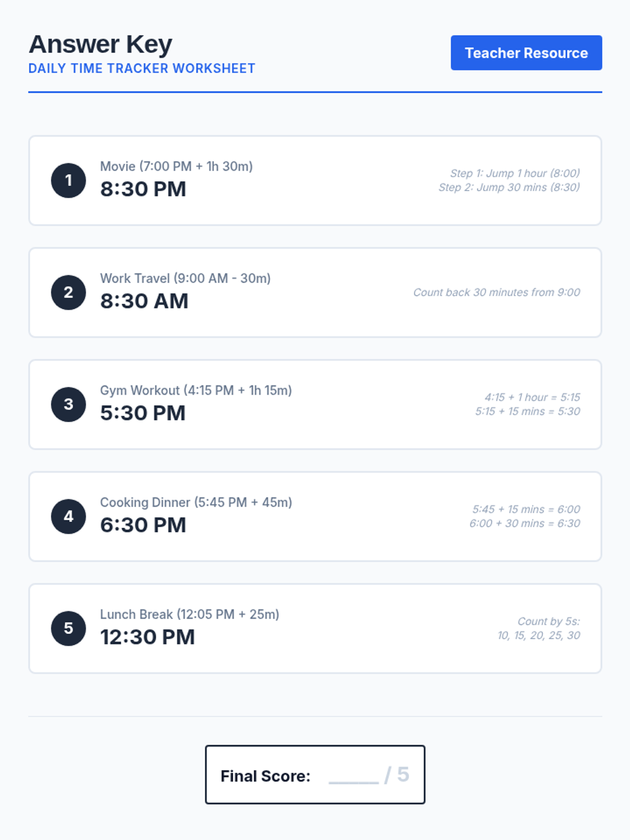Image resolution: width=630 pixels, height=840 pixels.
Task: Click the Movie question label
Action: pyautogui.click(x=176, y=166)
